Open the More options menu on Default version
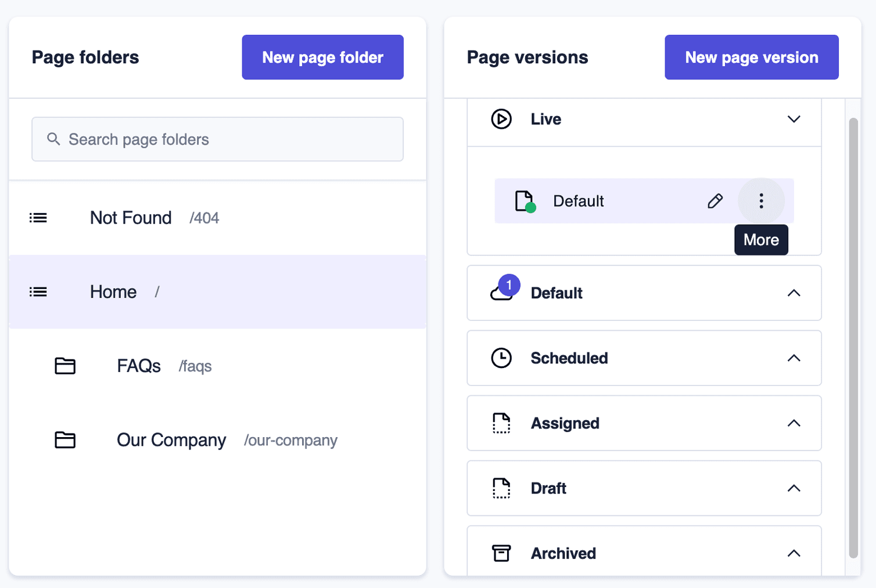Image resolution: width=876 pixels, height=588 pixels. tap(761, 201)
